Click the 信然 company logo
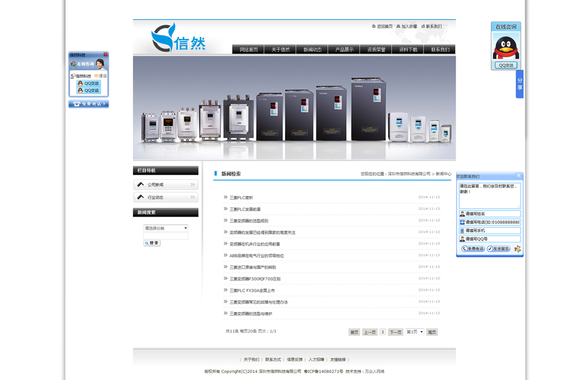588x380 pixels. tap(178, 38)
